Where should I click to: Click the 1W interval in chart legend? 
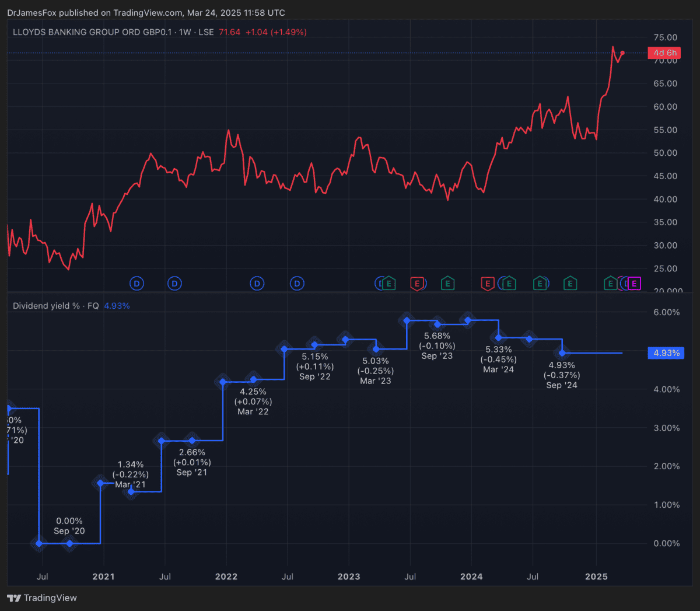tap(185, 32)
